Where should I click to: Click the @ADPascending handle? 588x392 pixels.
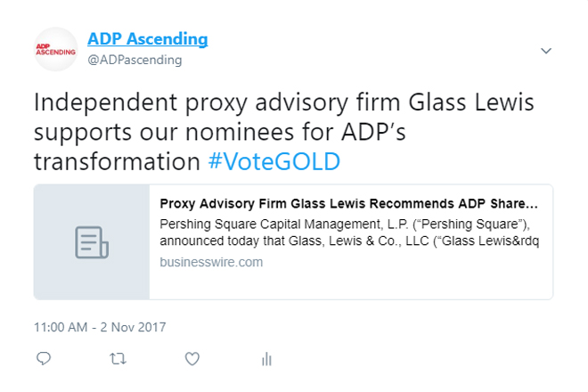(x=135, y=60)
